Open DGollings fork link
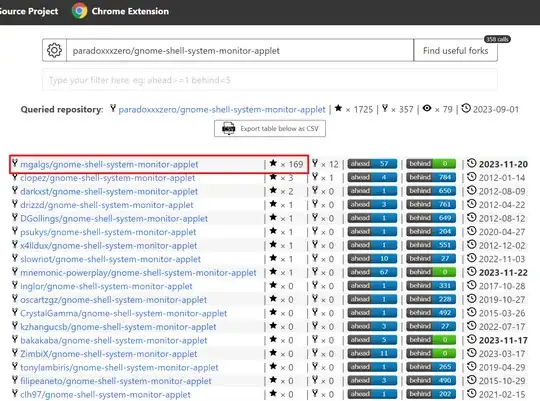Viewport: 540px width, 401px height. [114, 218]
